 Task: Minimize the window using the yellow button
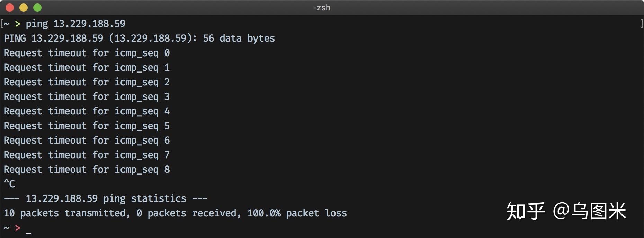(24, 7)
